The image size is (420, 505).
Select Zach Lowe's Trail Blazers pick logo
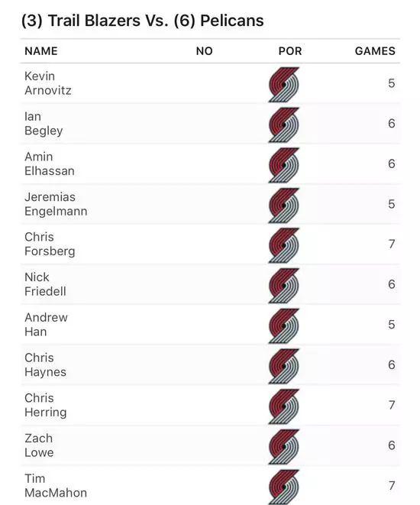click(284, 447)
